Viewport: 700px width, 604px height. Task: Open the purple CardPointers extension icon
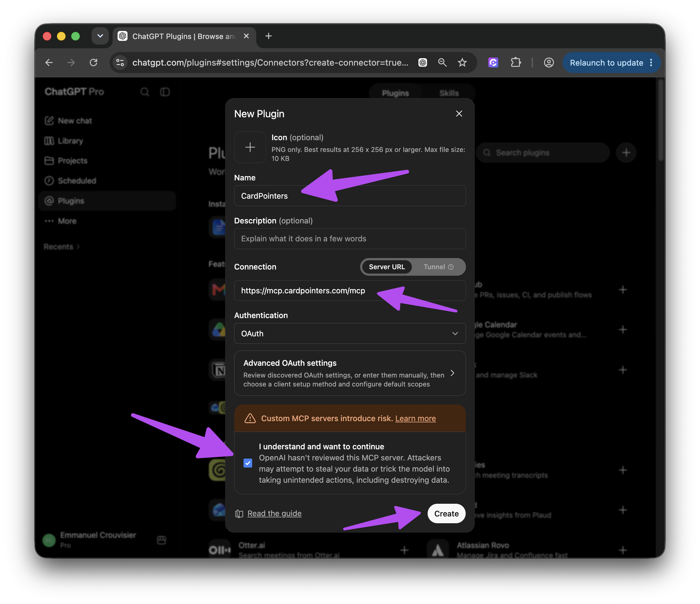(x=493, y=63)
